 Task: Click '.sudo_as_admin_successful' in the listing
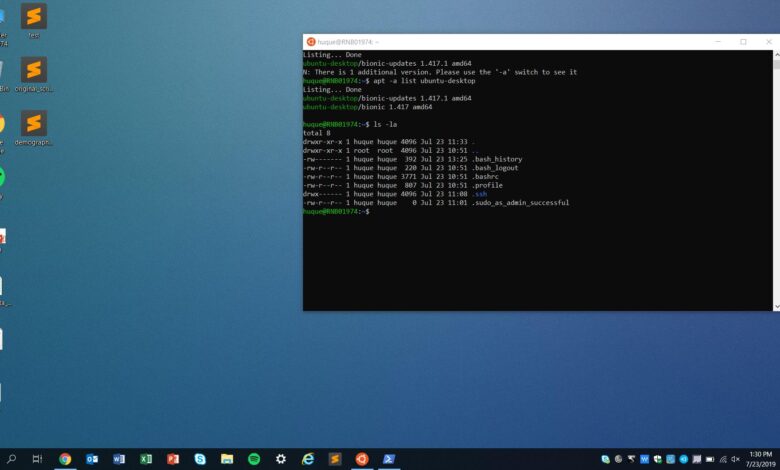[x=520, y=202]
